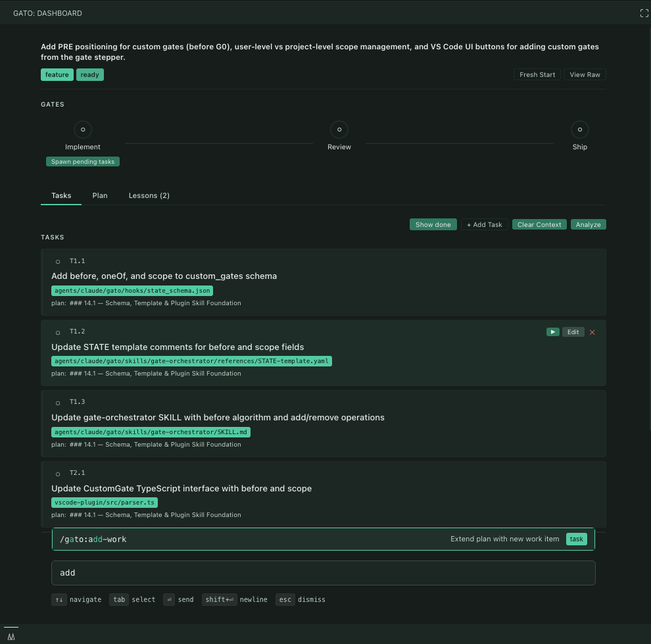Open the Lessons tab

tap(149, 195)
